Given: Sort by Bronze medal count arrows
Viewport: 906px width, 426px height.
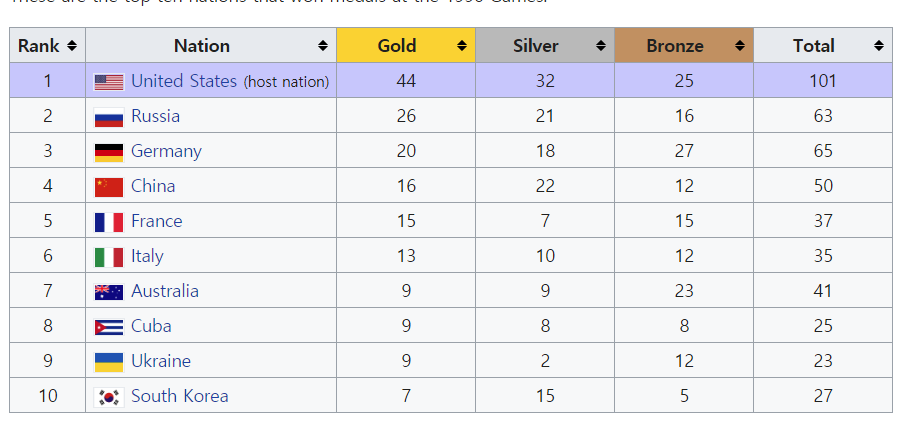Looking at the screenshot, I should click(740, 46).
